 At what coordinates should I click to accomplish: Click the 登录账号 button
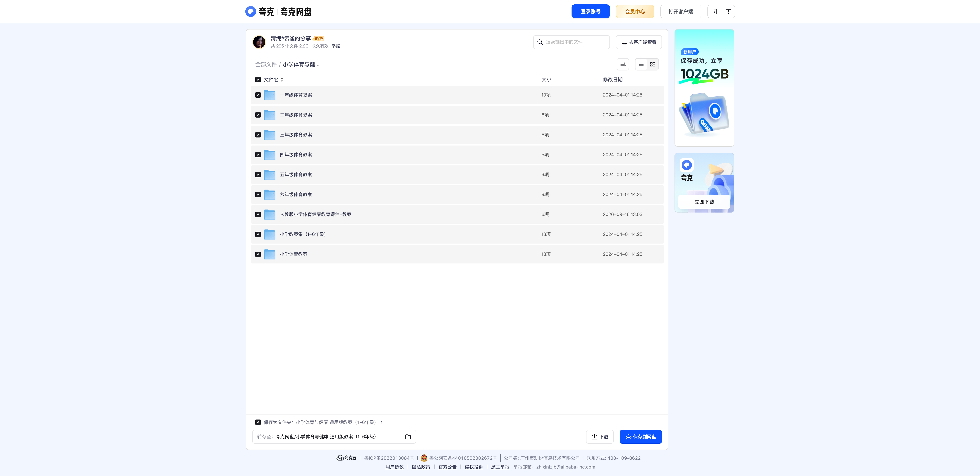(590, 11)
